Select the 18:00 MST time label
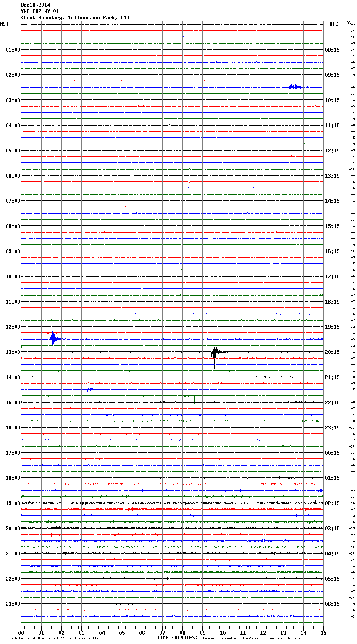The image size is (357, 644). [x=13, y=478]
